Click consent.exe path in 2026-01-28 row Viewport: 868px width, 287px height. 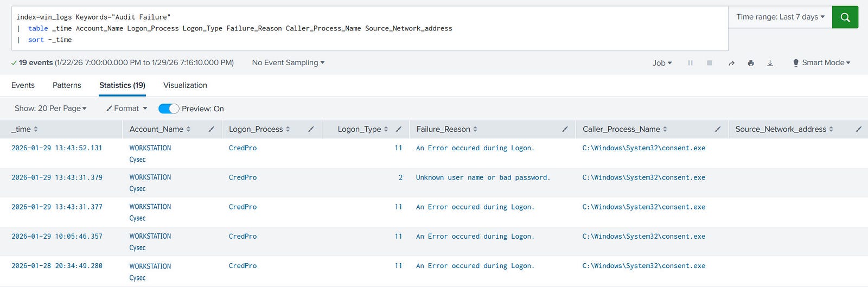click(644, 266)
